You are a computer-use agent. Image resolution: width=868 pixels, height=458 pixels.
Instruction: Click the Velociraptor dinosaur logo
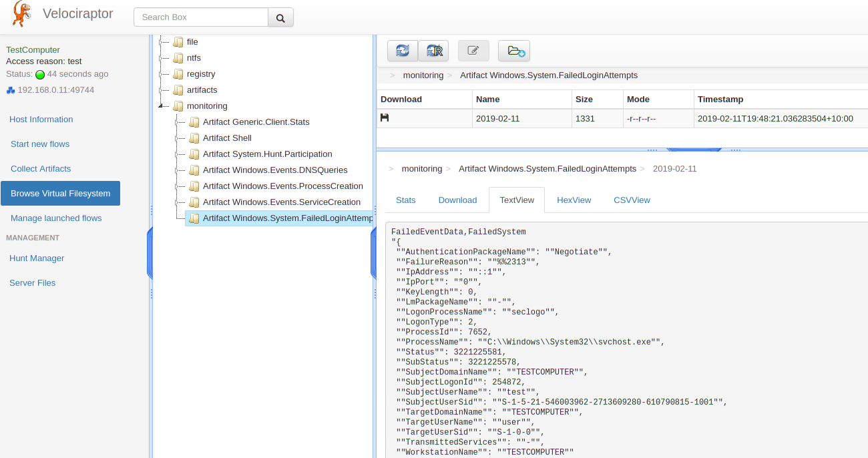pos(21,15)
